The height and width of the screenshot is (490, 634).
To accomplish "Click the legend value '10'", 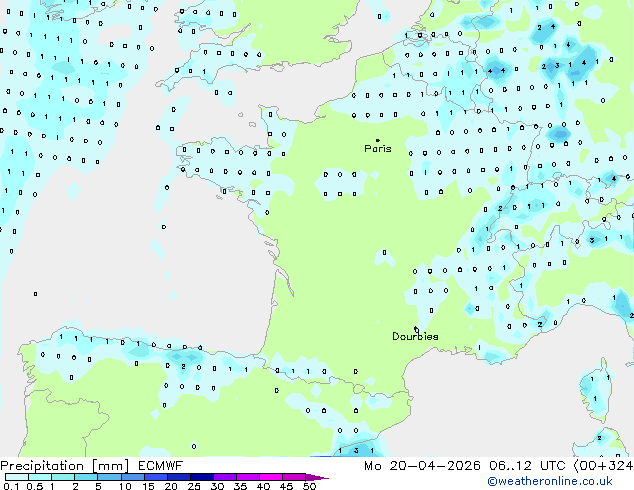I will tap(125, 486).
